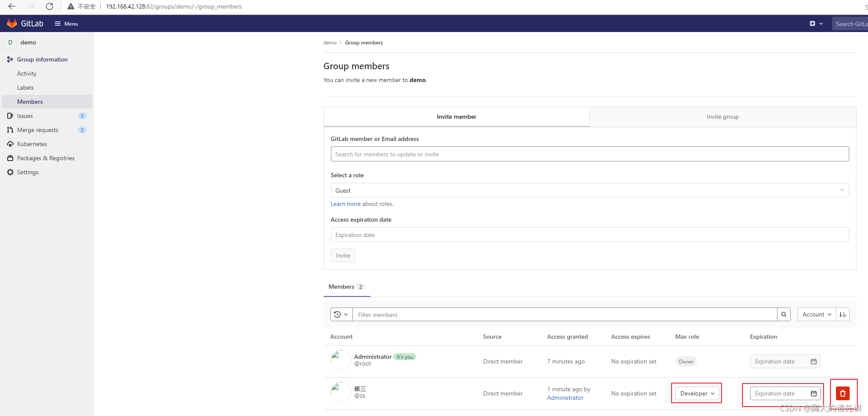This screenshot has height=416, width=868.
Task: Open the Account sort dropdown
Action: click(x=816, y=314)
